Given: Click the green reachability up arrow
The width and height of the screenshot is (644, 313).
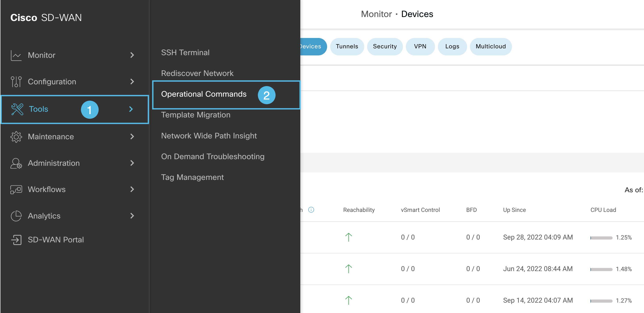Looking at the screenshot, I should [x=348, y=237].
